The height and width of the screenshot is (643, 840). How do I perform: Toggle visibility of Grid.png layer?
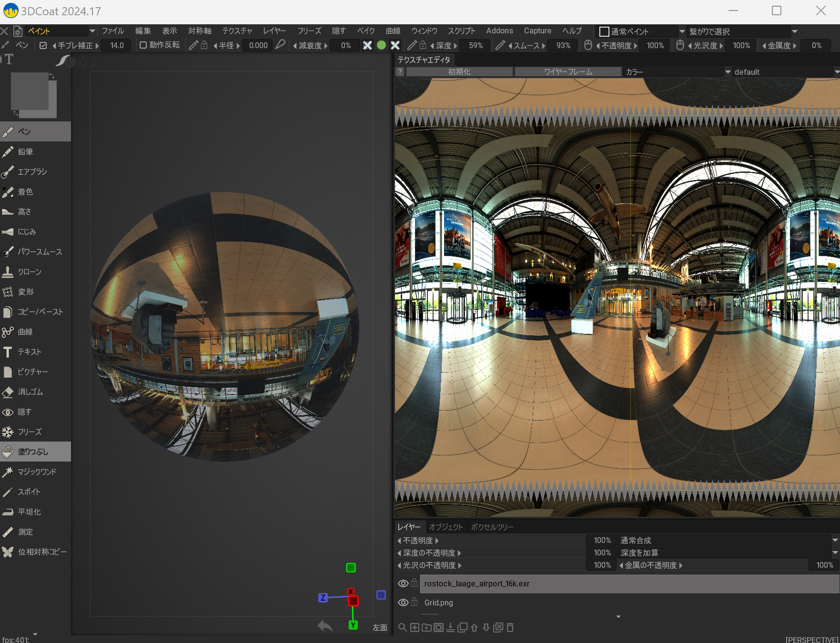(x=403, y=603)
